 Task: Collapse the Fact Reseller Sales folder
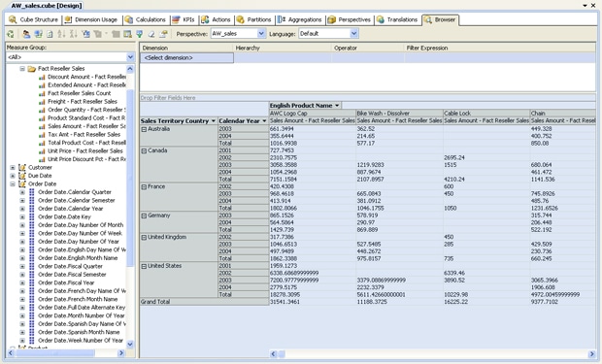22,69
